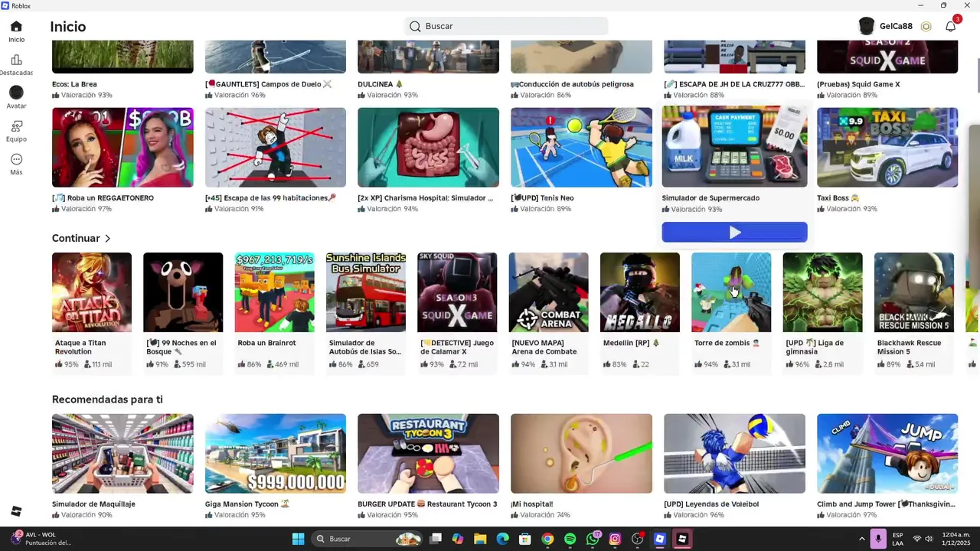Open the Windows Start button

pyautogui.click(x=298, y=539)
